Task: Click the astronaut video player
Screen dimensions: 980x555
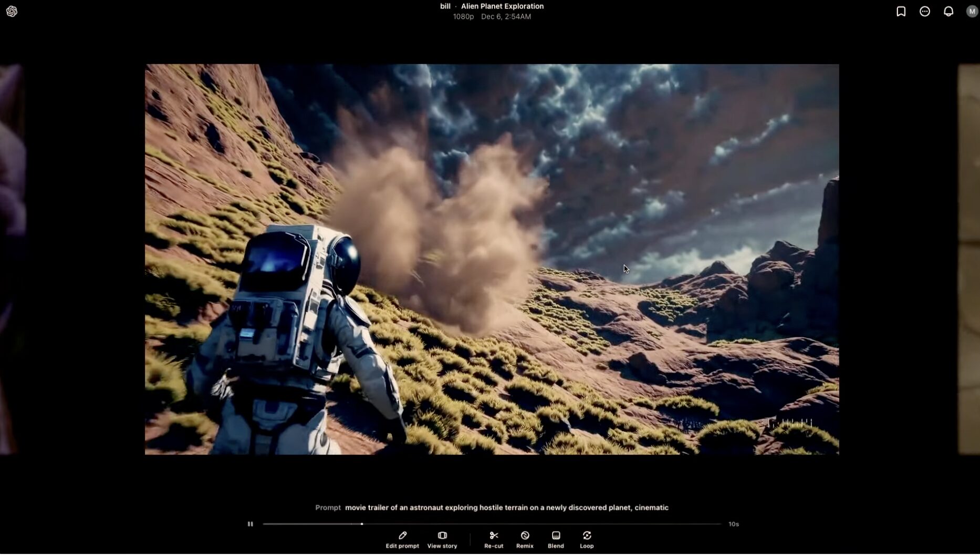Action: coord(492,260)
